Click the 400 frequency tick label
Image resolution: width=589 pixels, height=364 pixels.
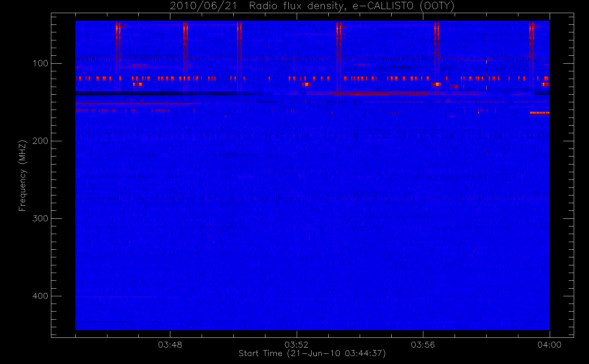click(x=40, y=296)
